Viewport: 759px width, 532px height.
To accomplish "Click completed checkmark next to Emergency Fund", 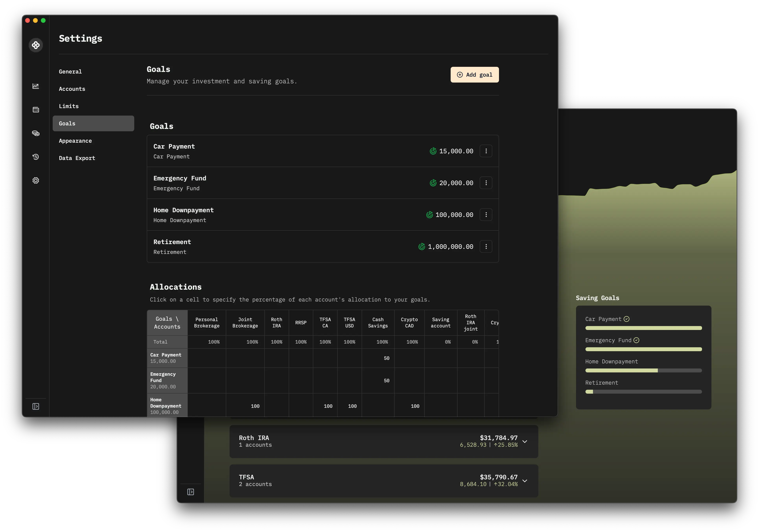I will tap(636, 340).
